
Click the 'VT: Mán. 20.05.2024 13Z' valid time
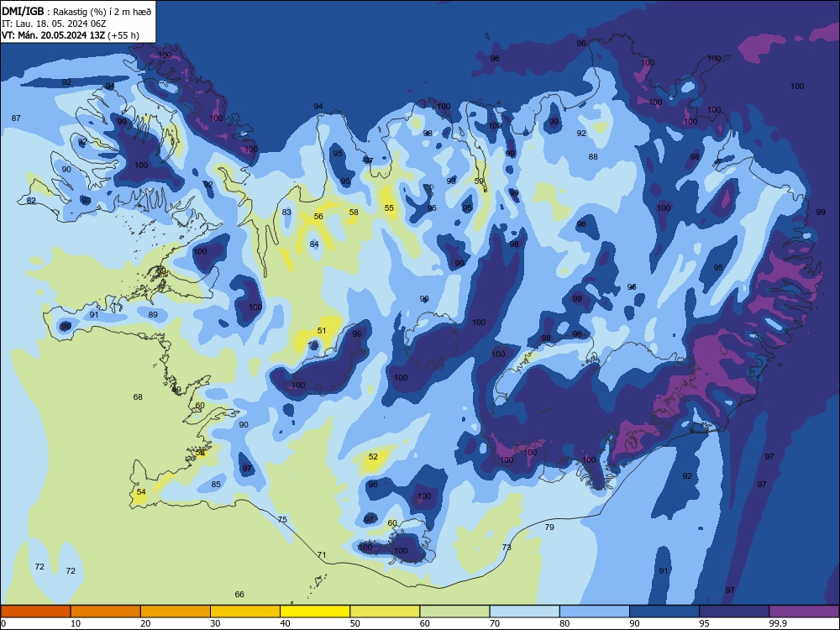[54, 35]
